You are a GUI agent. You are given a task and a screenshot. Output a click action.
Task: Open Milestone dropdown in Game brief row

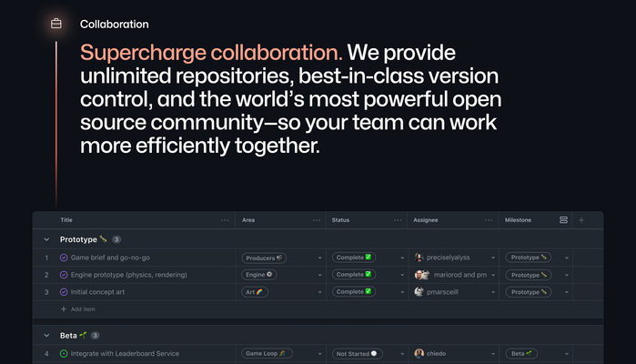pyautogui.click(x=567, y=258)
